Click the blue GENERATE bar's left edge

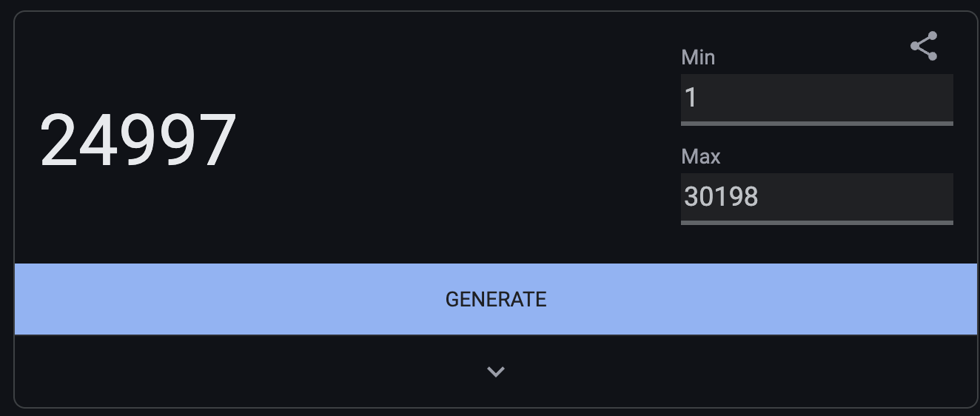(x=22, y=299)
